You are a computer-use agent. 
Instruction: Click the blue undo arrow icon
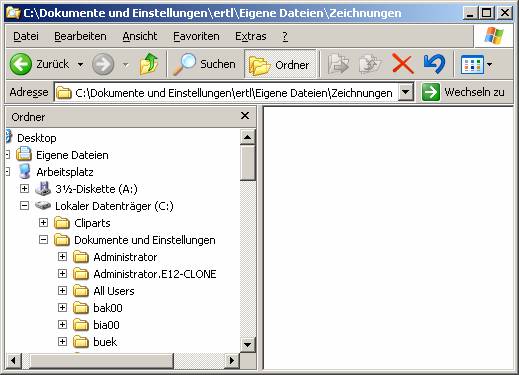[x=434, y=64]
